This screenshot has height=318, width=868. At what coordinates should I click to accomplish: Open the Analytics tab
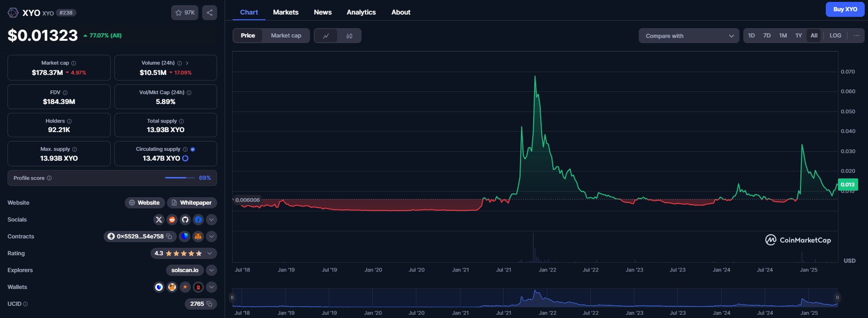361,12
